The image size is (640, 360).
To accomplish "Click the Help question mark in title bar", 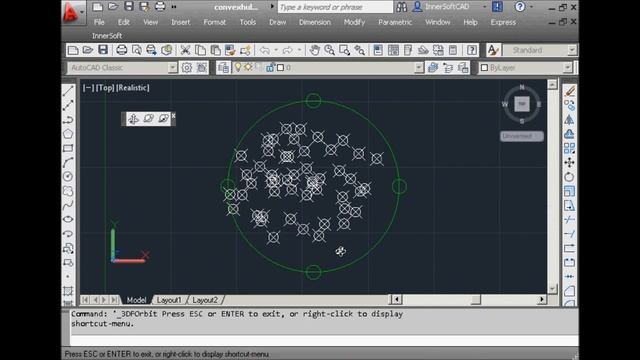I will (520, 7).
